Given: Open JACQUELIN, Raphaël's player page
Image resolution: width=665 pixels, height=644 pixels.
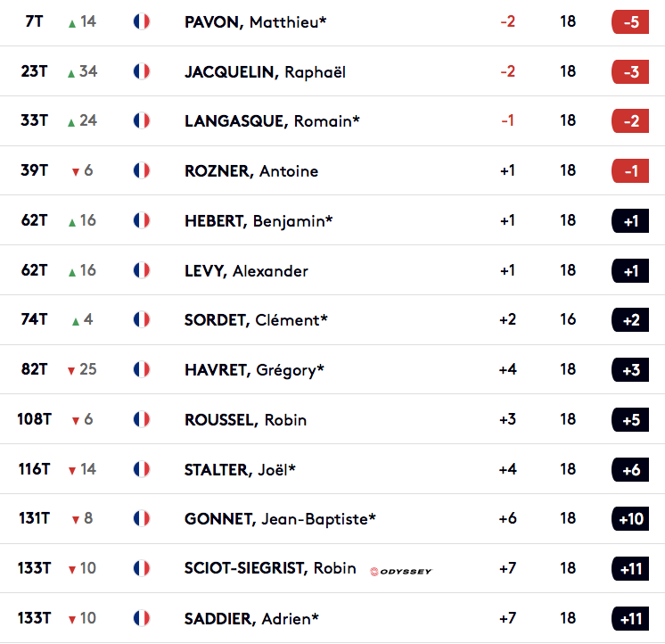Looking at the screenshot, I should pos(265,71).
